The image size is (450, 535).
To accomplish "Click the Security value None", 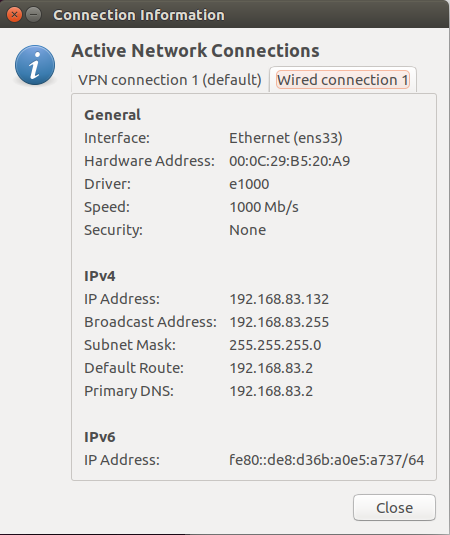I will [247, 230].
